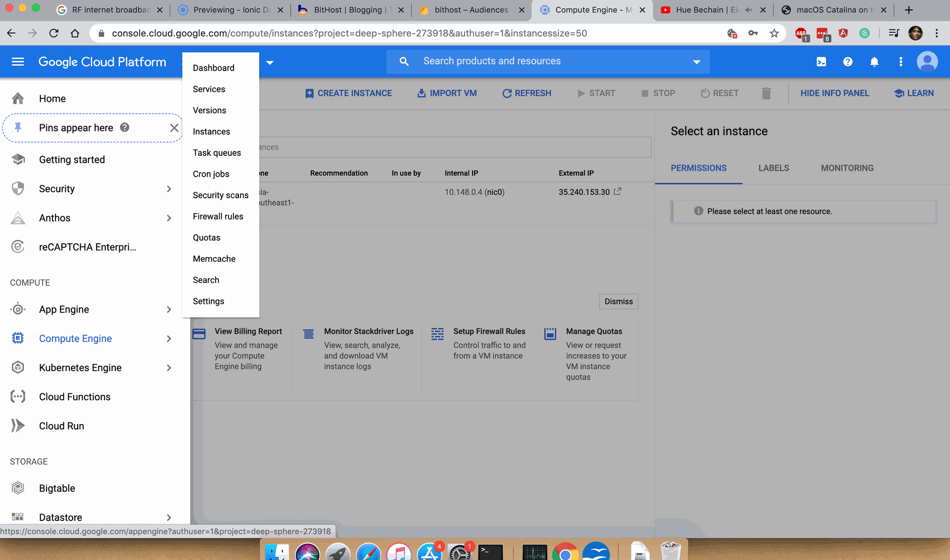Open the notifications bell
Viewport: 950px width, 560px height.
point(874,62)
